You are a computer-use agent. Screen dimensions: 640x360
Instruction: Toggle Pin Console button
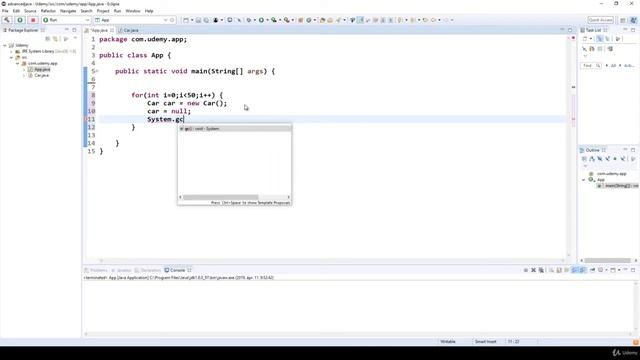pos(592,270)
